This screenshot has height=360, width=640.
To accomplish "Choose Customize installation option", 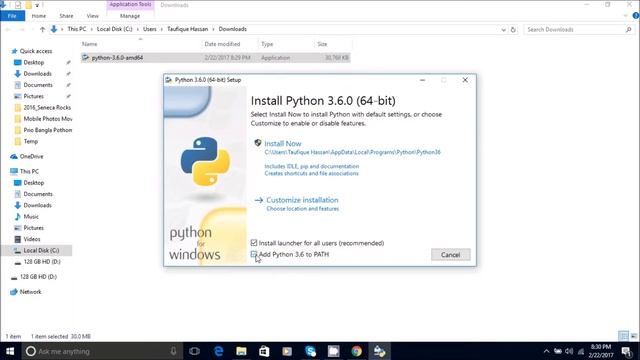I will tap(302, 200).
